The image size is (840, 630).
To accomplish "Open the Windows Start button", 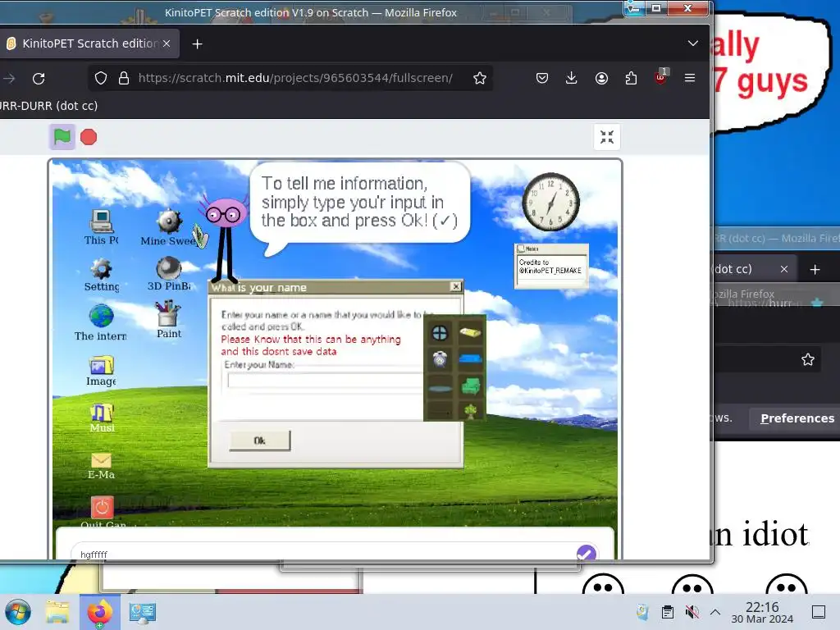I will click(x=18, y=612).
